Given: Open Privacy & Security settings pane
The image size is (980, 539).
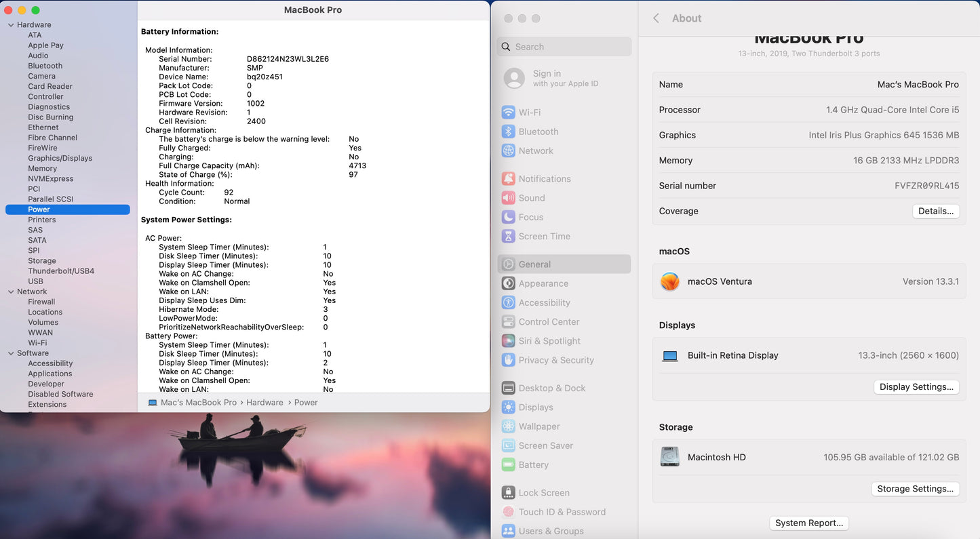Looking at the screenshot, I should coord(556,360).
